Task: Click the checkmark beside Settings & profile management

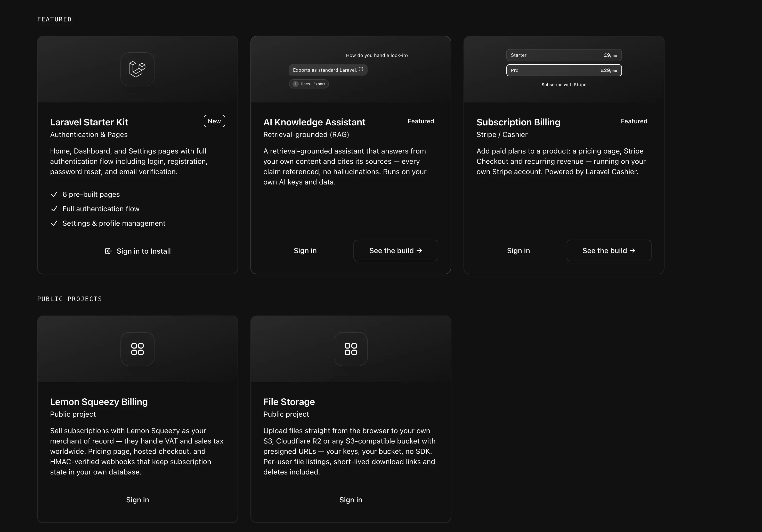Action: (x=54, y=223)
